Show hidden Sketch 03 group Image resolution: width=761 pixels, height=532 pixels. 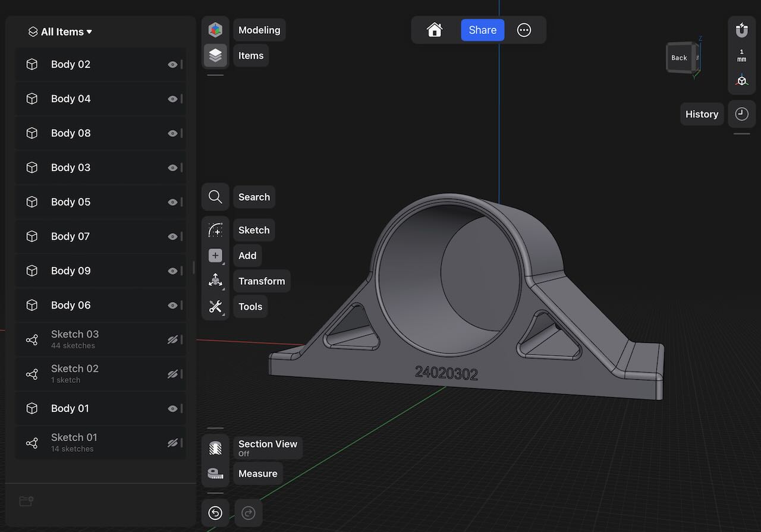point(172,340)
